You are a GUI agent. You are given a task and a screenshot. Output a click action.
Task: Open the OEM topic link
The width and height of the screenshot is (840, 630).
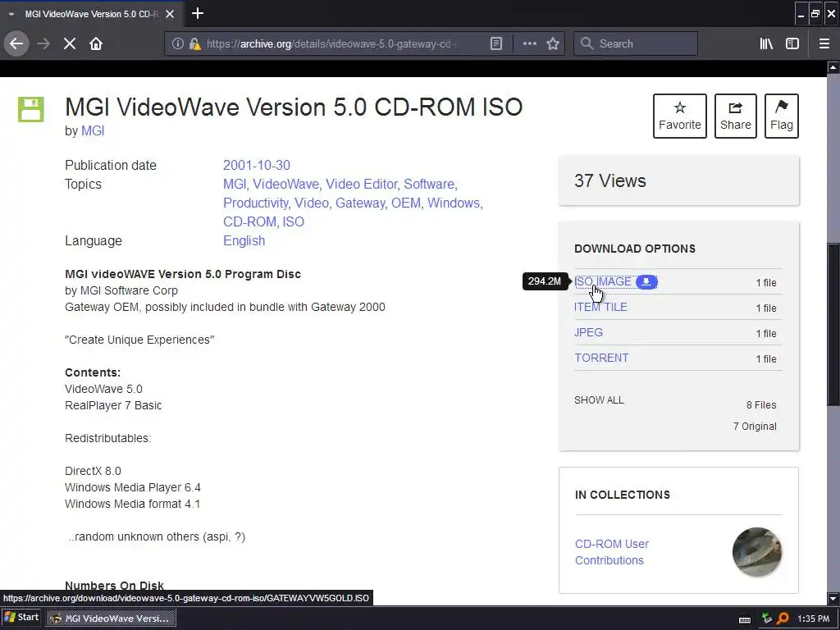pyautogui.click(x=405, y=203)
